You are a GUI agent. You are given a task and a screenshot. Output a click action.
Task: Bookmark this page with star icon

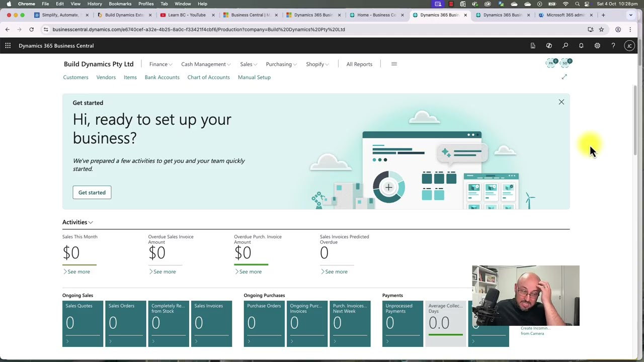pos(601,29)
